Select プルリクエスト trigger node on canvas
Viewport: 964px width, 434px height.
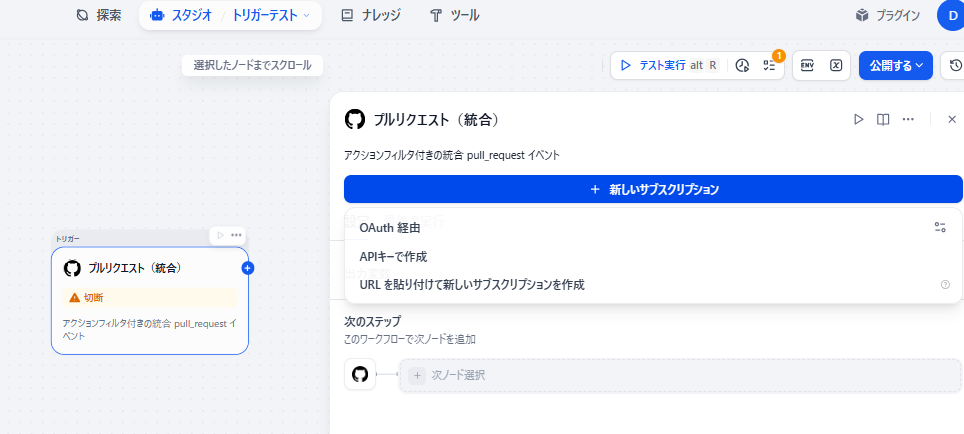(149, 301)
